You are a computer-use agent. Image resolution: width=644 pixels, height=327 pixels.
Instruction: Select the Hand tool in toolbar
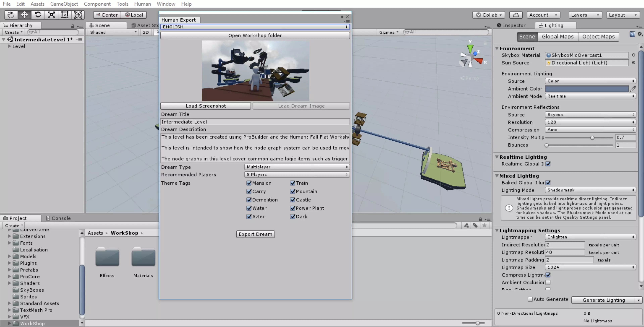pyautogui.click(x=11, y=15)
